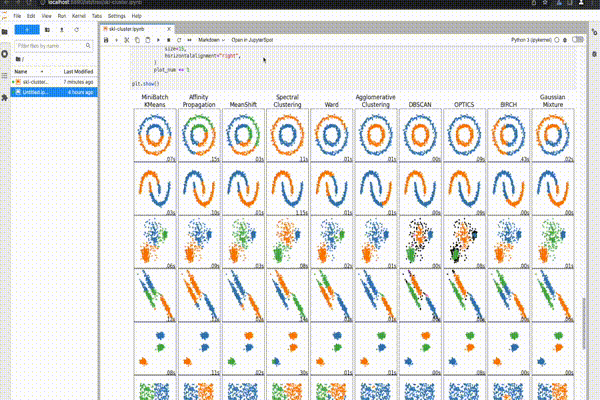Screen dimensions: 600x400
Task: Click the Jupyter logo in menu bar
Action: point(5,16)
